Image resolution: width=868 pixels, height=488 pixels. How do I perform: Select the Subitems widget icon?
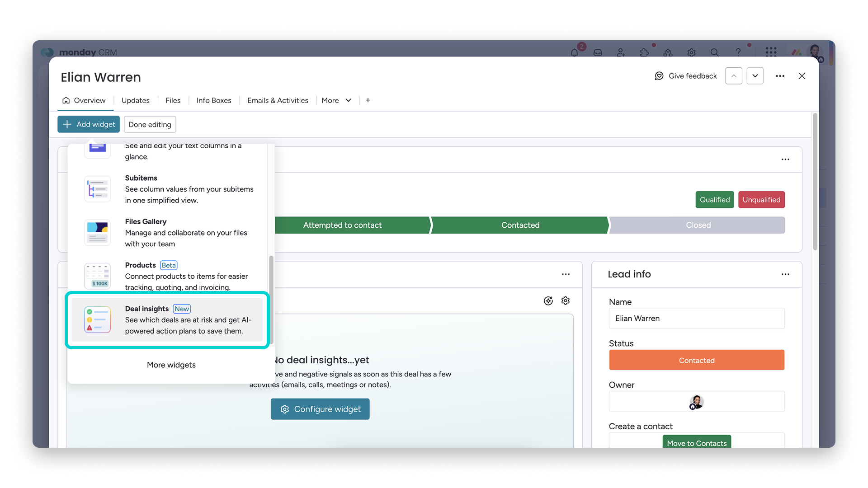(97, 189)
